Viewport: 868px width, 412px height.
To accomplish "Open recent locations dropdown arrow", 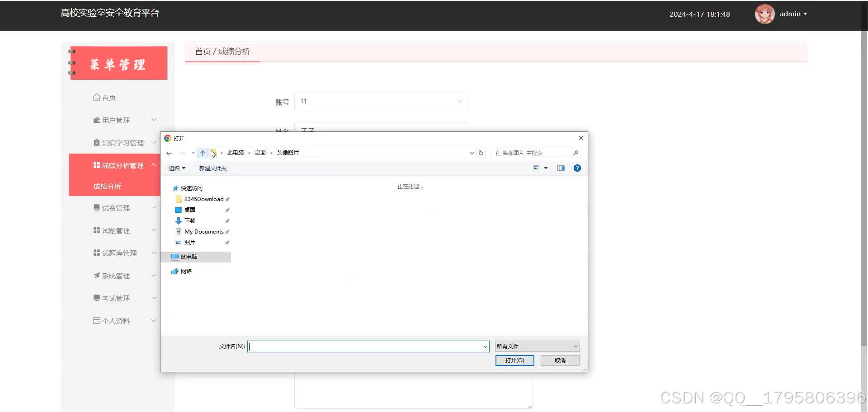I will pos(193,153).
